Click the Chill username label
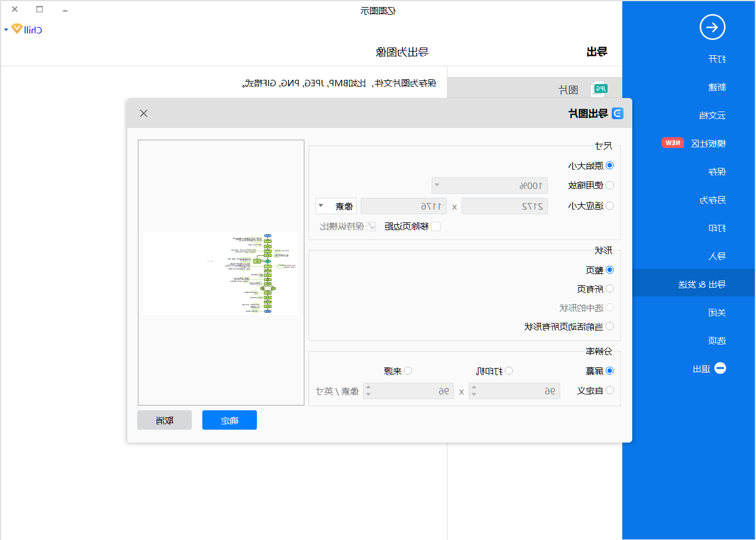 tap(33, 29)
